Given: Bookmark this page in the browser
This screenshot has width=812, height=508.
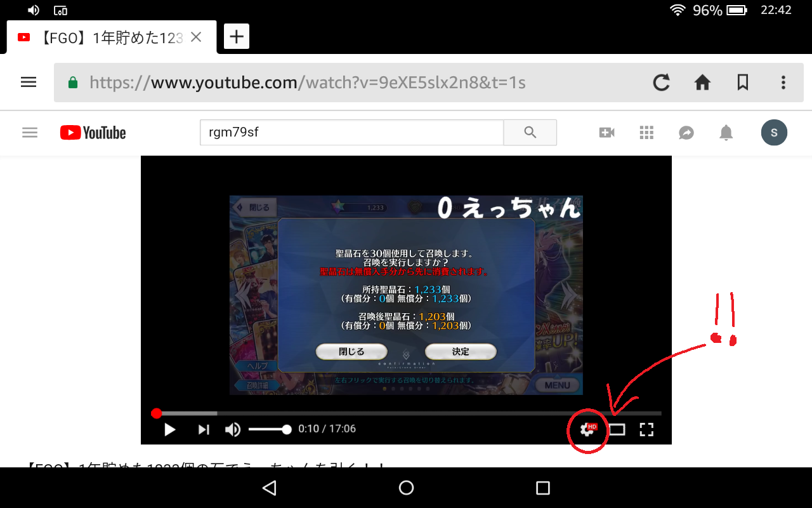Looking at the screenshot, I should 742,83.
